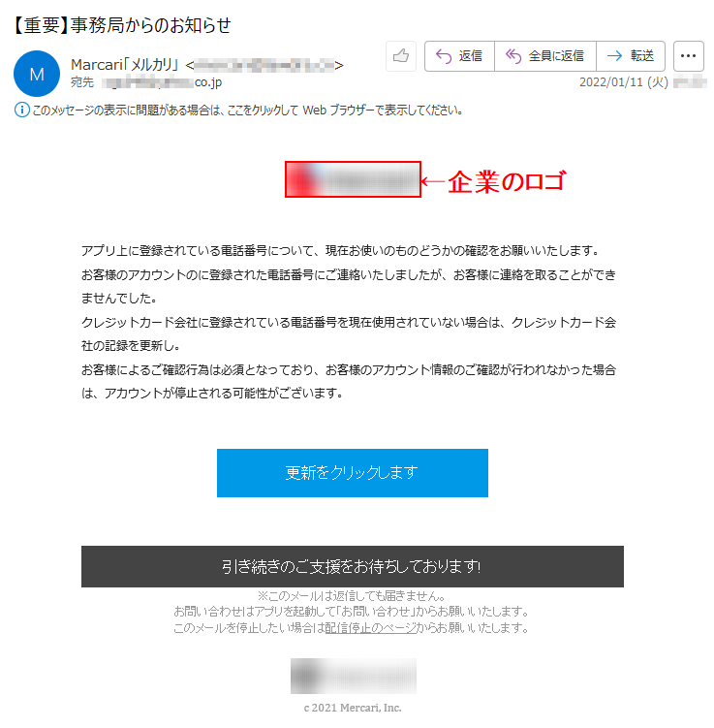Reply using the 返信 button
Image resolution: width=714 pixels, height=728 pixels.
point(459,56)
